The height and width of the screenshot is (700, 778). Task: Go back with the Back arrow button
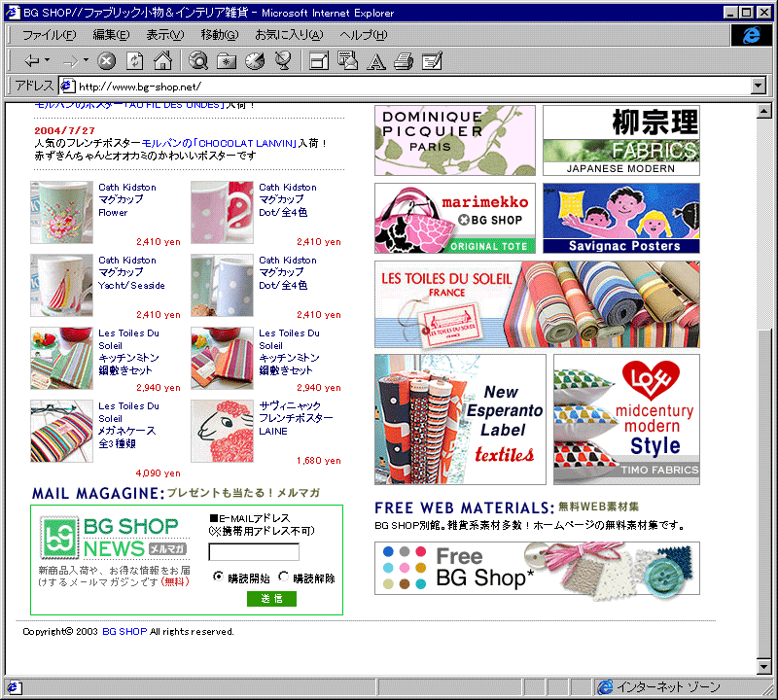(32, 61)
